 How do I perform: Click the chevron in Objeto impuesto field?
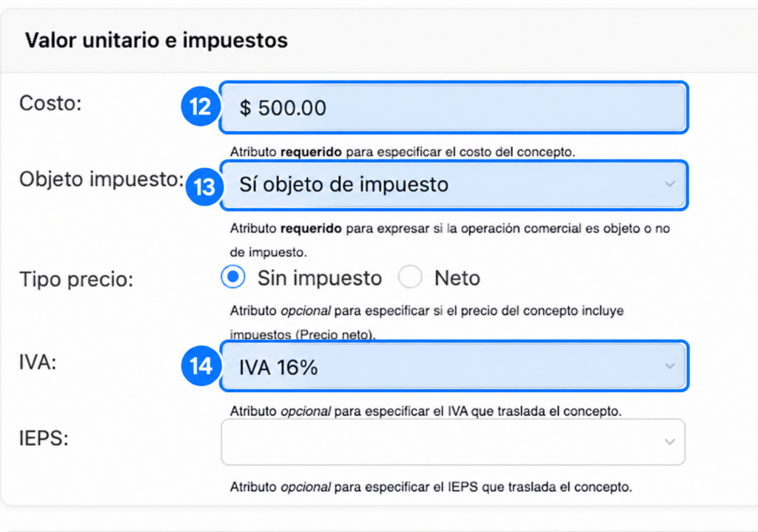pos(669,184)
